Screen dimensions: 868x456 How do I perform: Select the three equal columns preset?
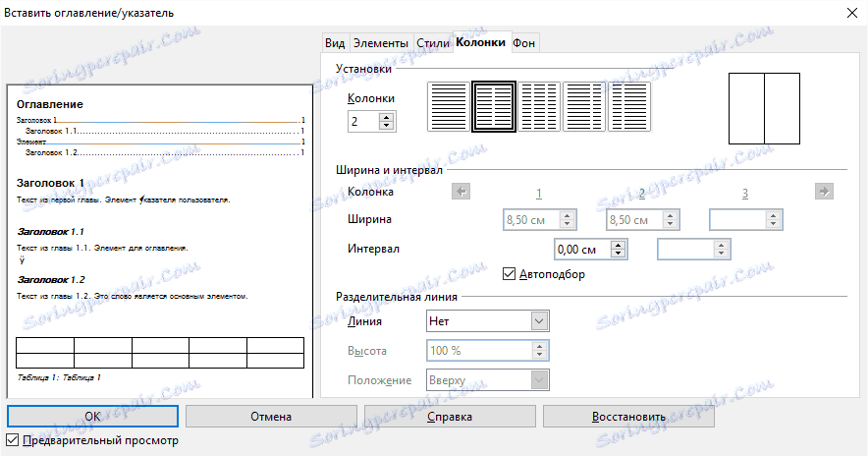pyautogui.click(x=539, y=106)
